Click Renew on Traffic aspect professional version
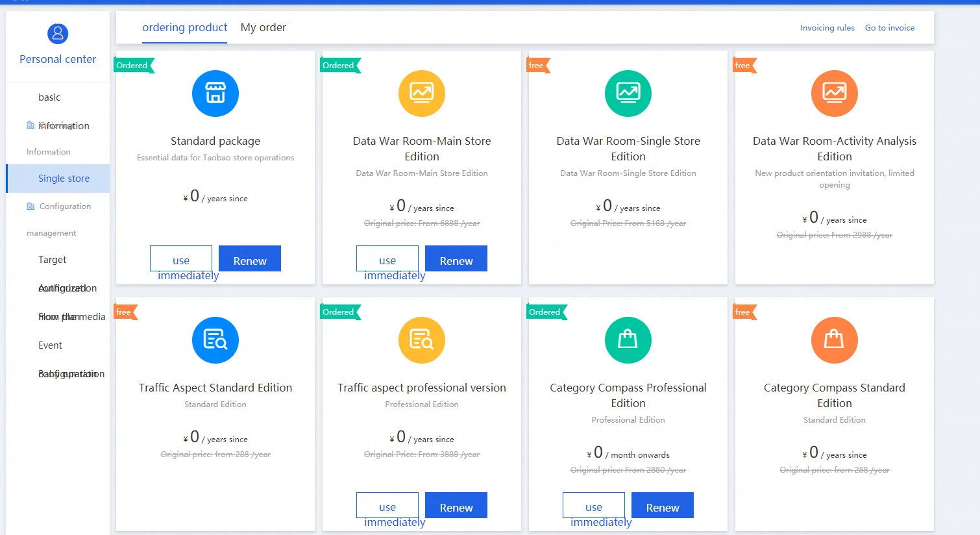The image size is (980, 535). click(456, 505)
